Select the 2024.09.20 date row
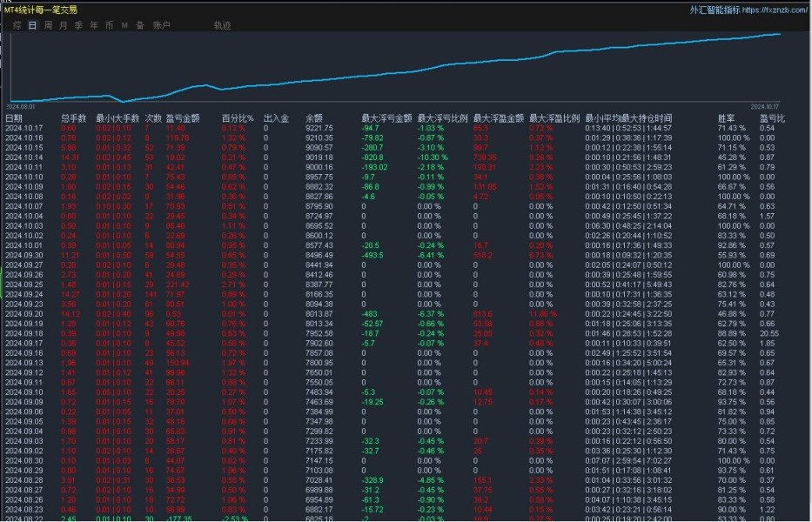This screenshot has height=522, width=812. 24,314
